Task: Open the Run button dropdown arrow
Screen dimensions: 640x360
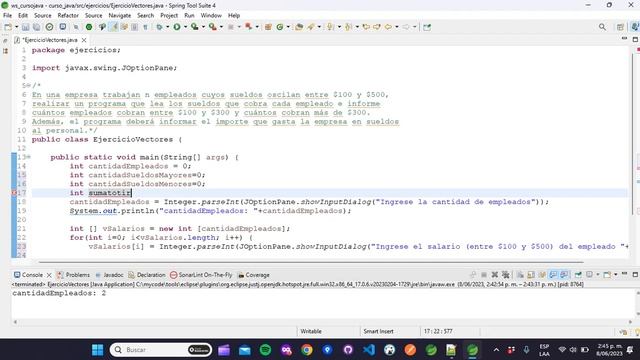Action: tap(185, 27)
